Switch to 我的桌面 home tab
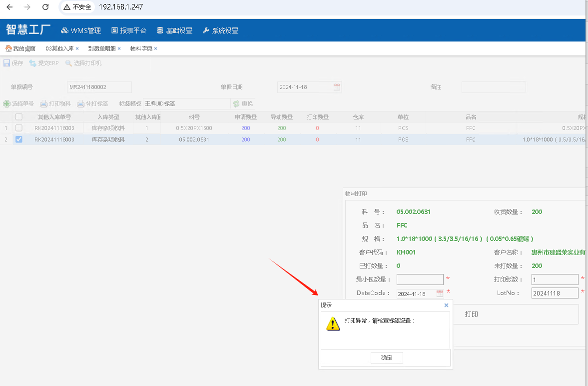Image resolution: width=588 pixels, height=386 pixels. coord(20,48)
